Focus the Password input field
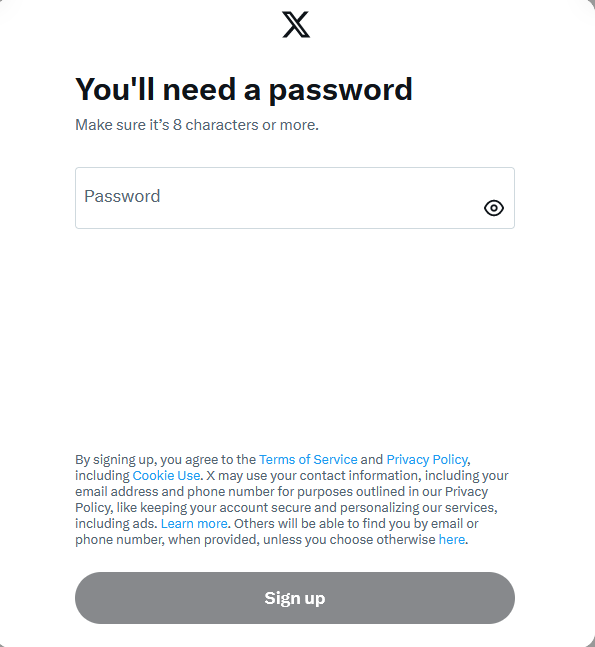 tap(295, 198)
